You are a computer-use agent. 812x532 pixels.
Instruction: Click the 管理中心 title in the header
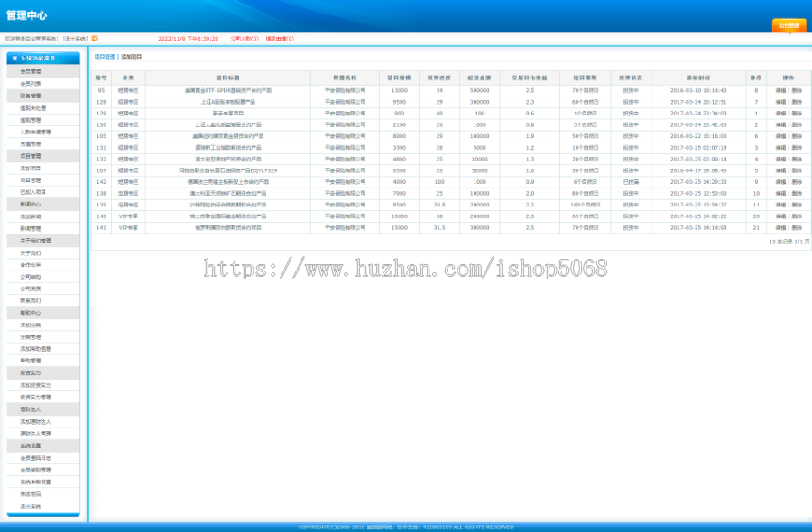pos(26,15)
